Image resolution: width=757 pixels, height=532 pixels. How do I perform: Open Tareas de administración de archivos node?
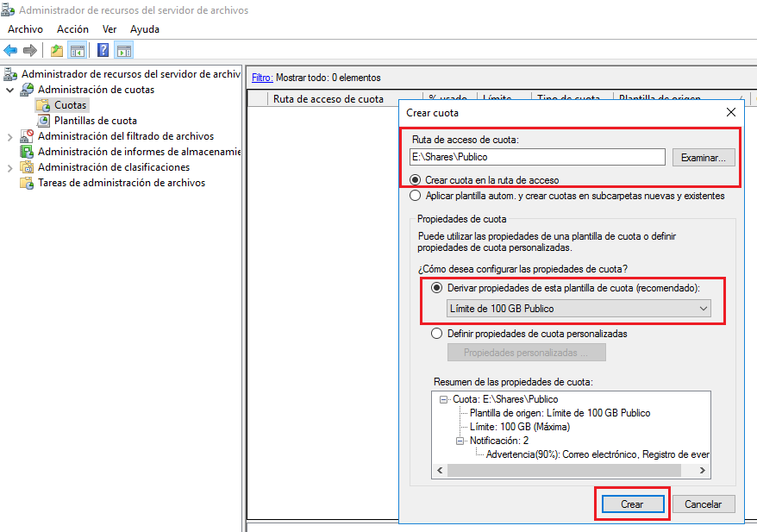(121, 183)
